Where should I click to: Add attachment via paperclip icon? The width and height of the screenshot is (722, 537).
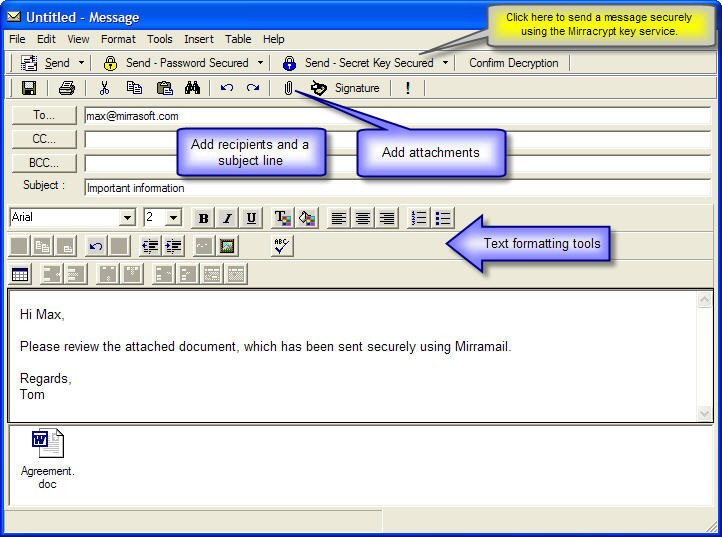coord(288,88)
